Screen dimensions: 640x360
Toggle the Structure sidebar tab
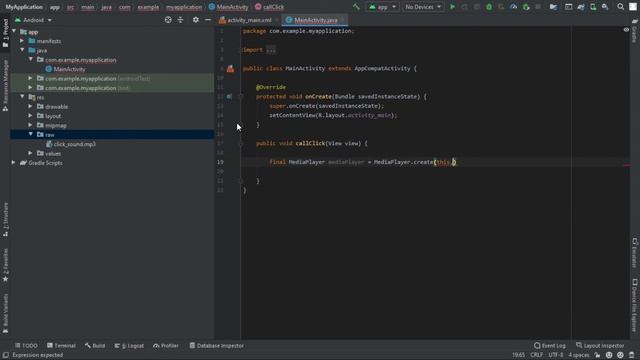point(5,219)
